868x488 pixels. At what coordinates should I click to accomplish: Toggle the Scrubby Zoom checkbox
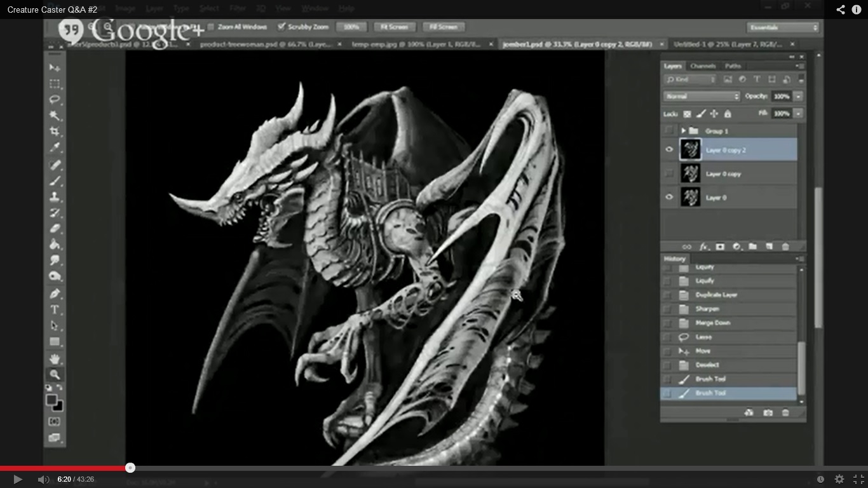[281, 27]
